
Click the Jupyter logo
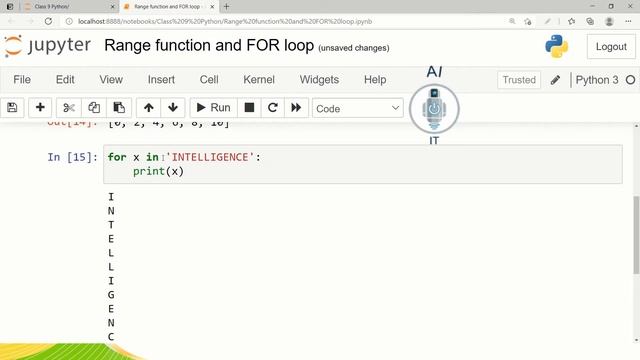[x=48, y=46]
